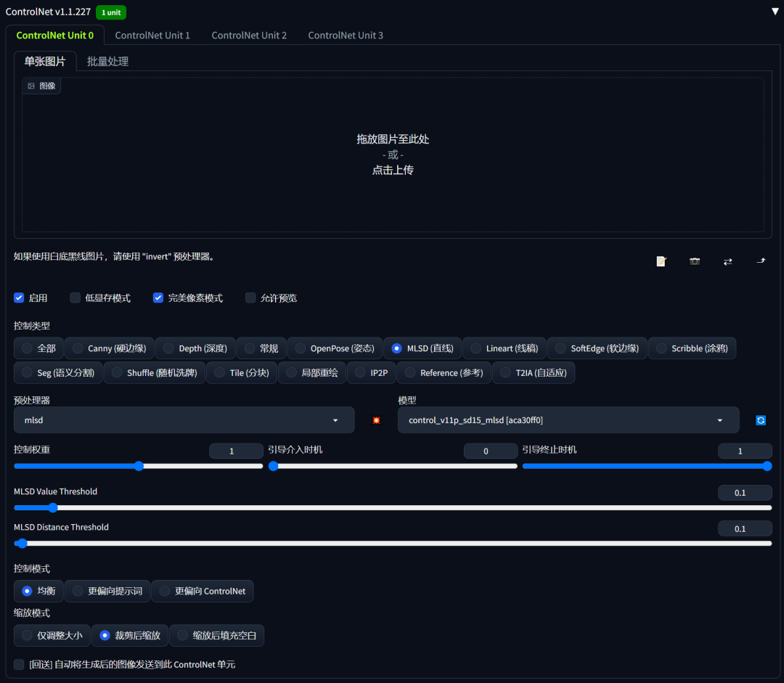Open the 预处理器 dropdown

184,420
